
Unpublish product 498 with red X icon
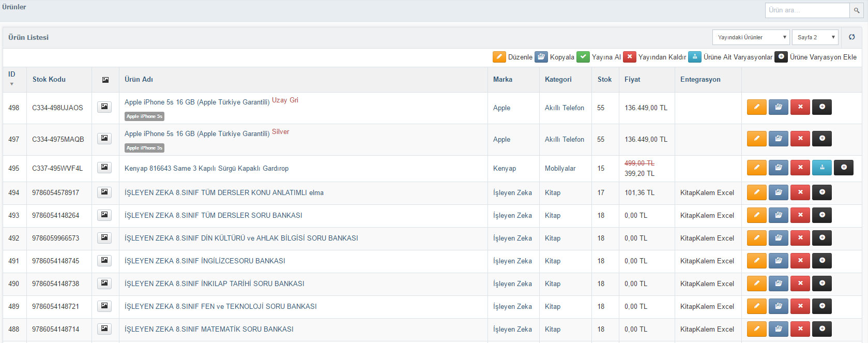(x=800, y=107)
